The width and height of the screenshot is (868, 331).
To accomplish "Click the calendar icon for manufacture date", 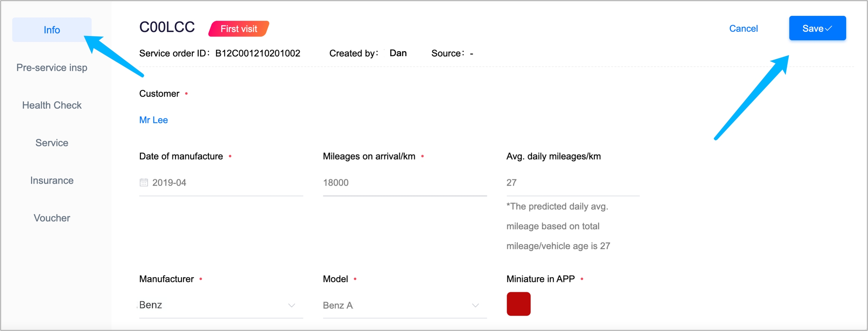I will pos(144,183).
